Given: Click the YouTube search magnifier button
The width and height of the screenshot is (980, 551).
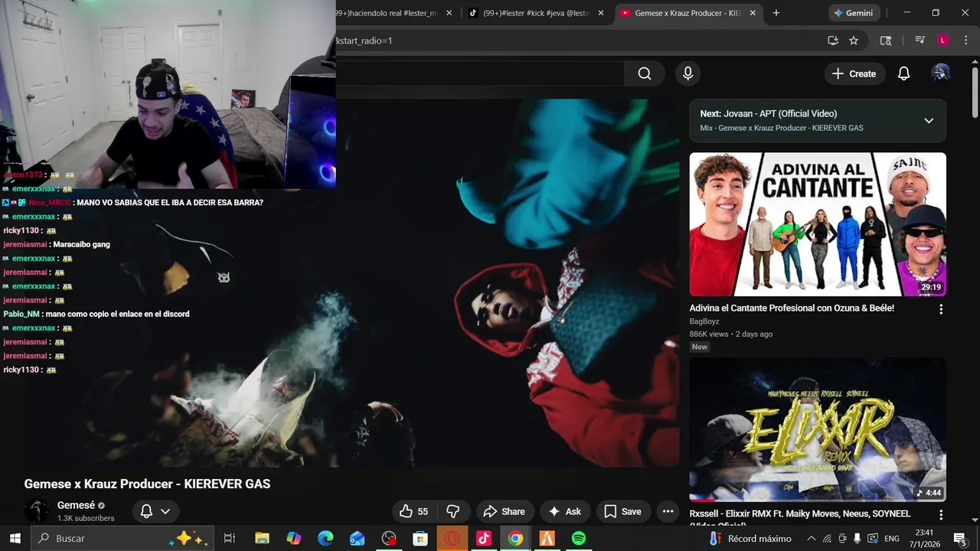Looking at the screenshot, I should coord(645,73).
